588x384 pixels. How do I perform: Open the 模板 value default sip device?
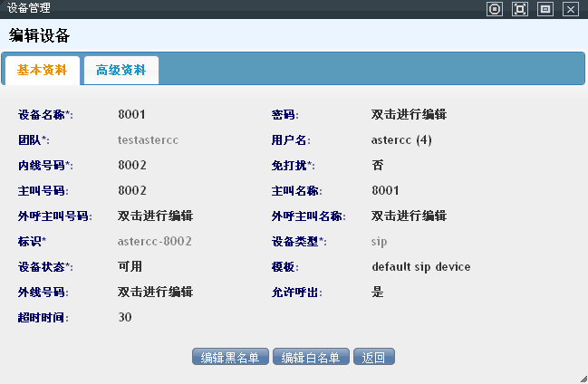point(420,267)
